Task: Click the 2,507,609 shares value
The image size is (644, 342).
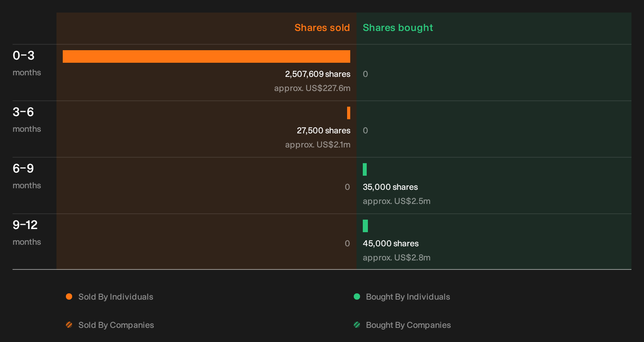Action: [318, 74]
